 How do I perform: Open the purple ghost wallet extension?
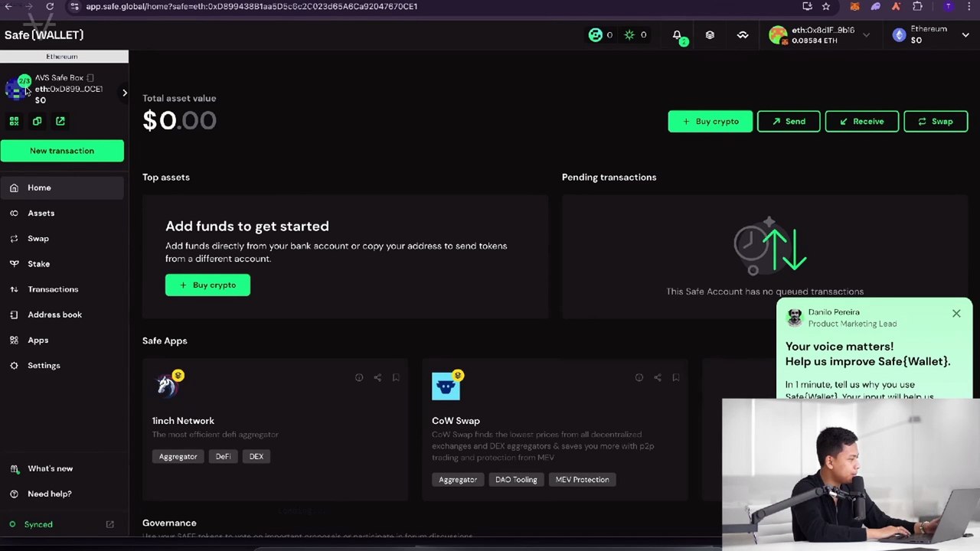(876, 6)
